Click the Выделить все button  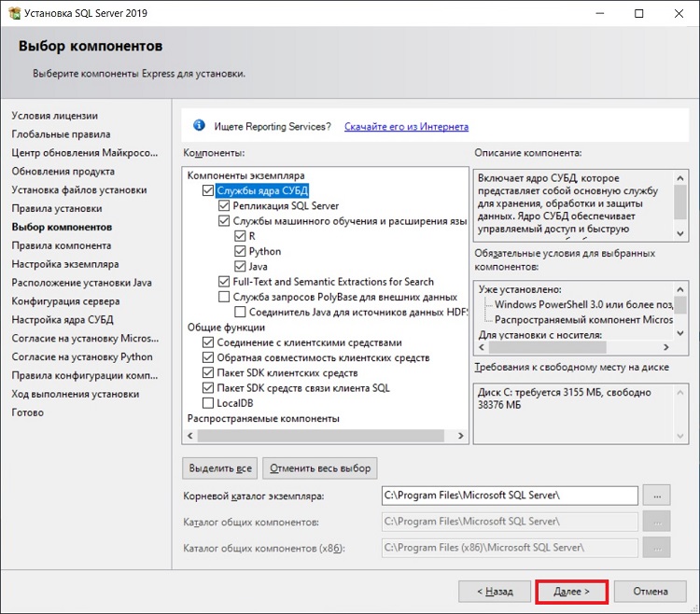click(x=220, y=468)
